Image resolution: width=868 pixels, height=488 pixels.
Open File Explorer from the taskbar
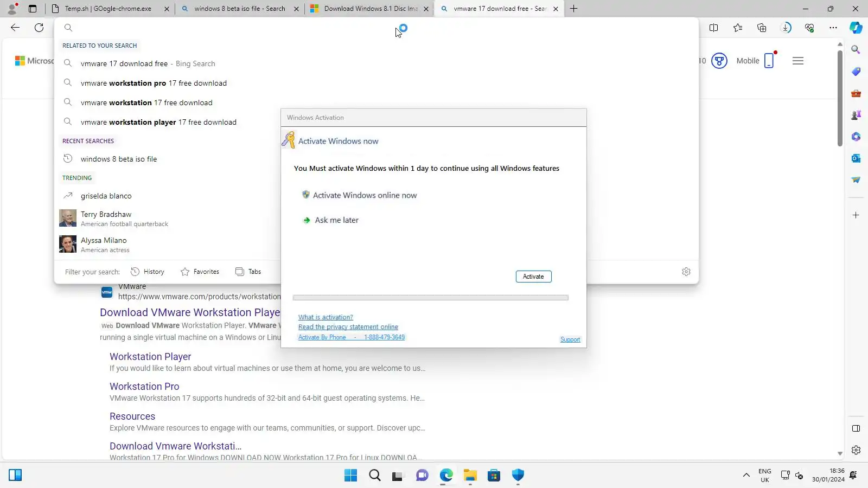click(470, 476)
